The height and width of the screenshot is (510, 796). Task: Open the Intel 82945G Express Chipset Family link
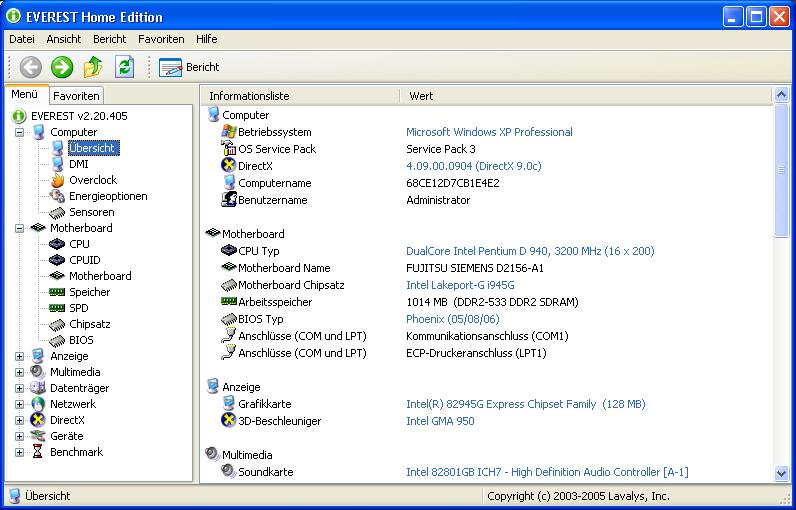pyautogui.click(x=526, y=404)
